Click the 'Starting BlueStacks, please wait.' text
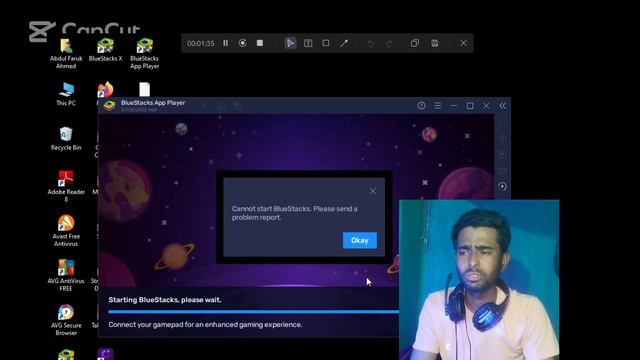640x360 pixels. [165, 300]
